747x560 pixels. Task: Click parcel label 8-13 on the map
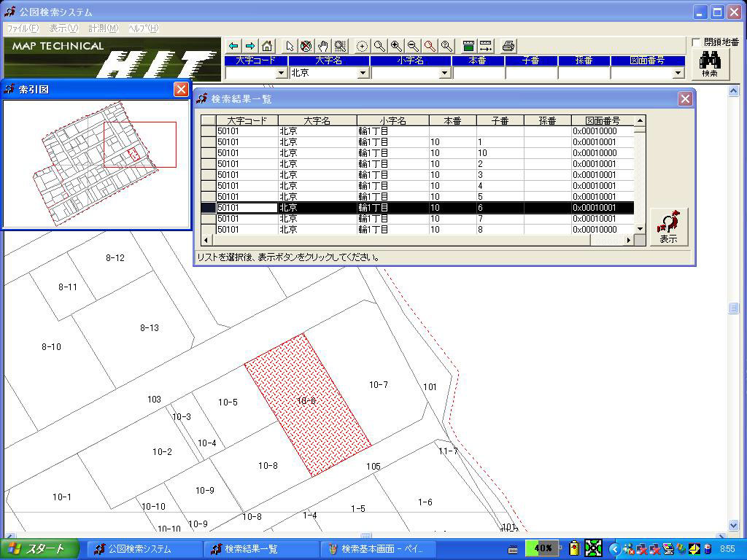coord(149,327)
